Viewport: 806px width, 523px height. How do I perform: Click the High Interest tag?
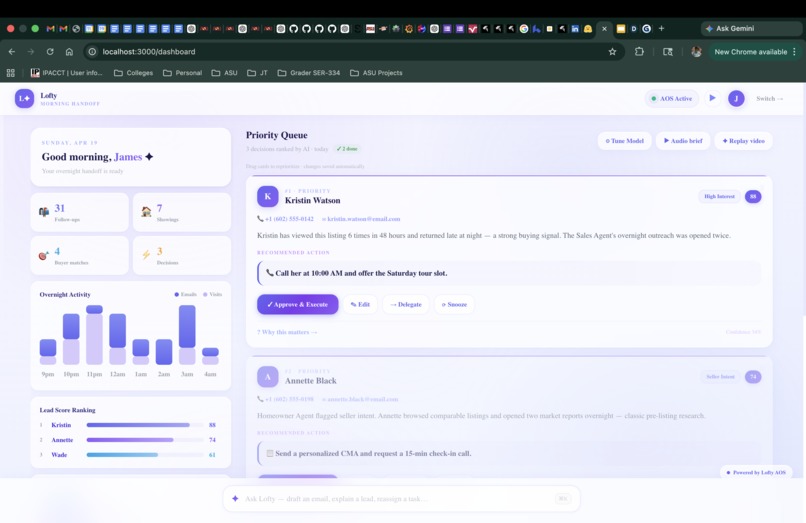pos(719,196)
